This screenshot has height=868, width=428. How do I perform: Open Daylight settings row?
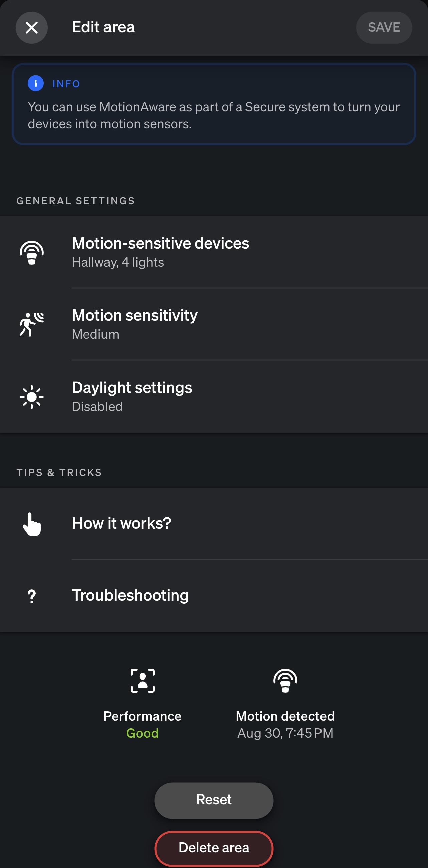pos(214,397)
